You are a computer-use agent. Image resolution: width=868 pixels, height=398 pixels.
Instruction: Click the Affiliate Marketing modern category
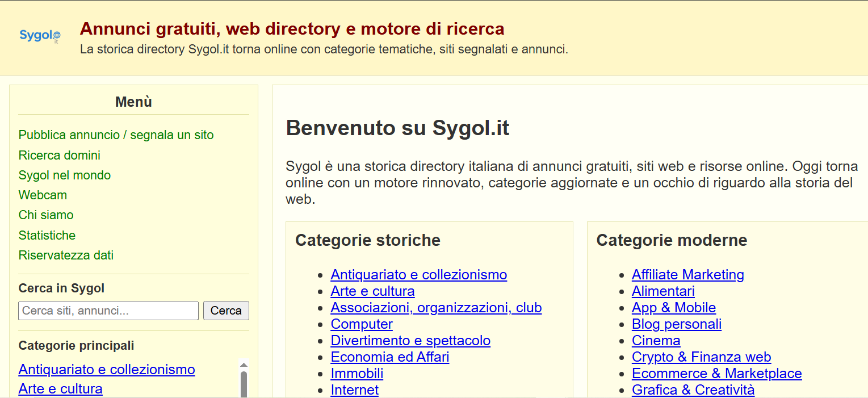coord(687,274)
